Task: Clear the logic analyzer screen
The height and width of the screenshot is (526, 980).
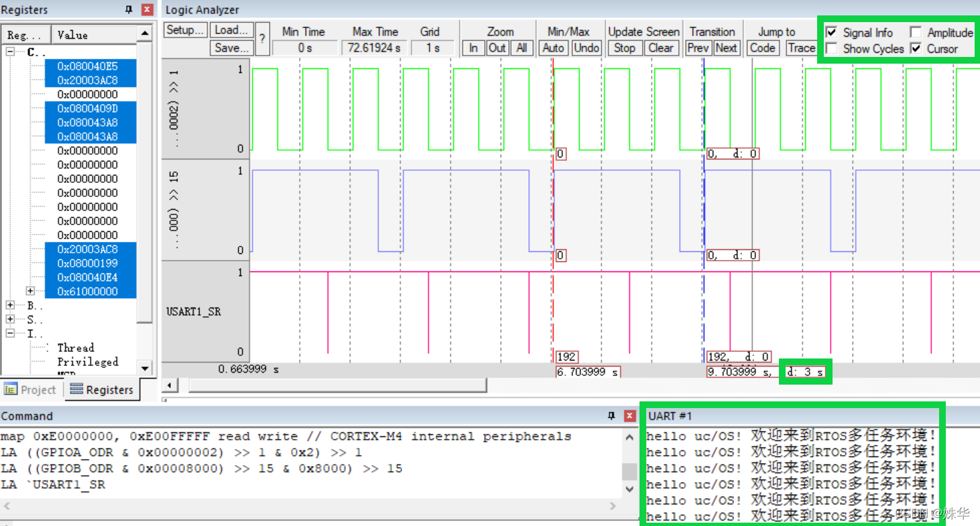Action: [x=661, y=48]
